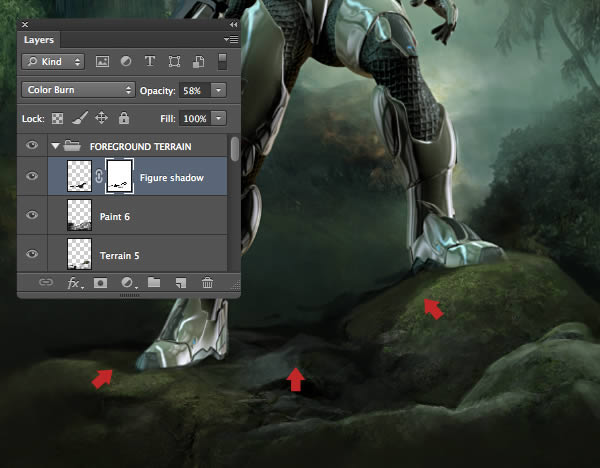Add a layer mask icon
The image size is (600, 468).
click(x=100, y=283)
